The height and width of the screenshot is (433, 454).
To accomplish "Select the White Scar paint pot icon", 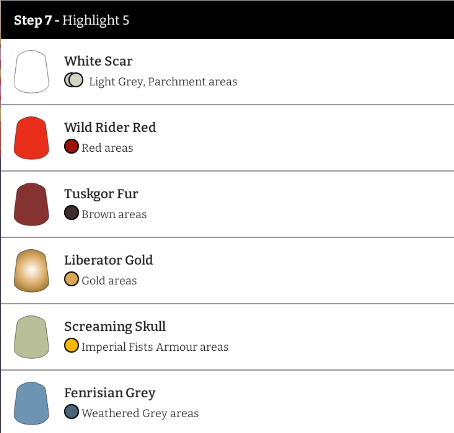I will (x=31, y=72).
